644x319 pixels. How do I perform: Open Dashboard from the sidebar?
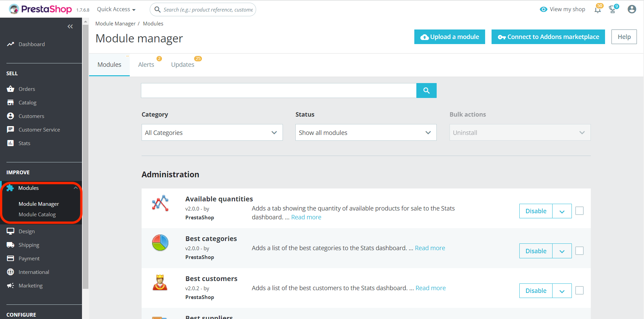32,44
